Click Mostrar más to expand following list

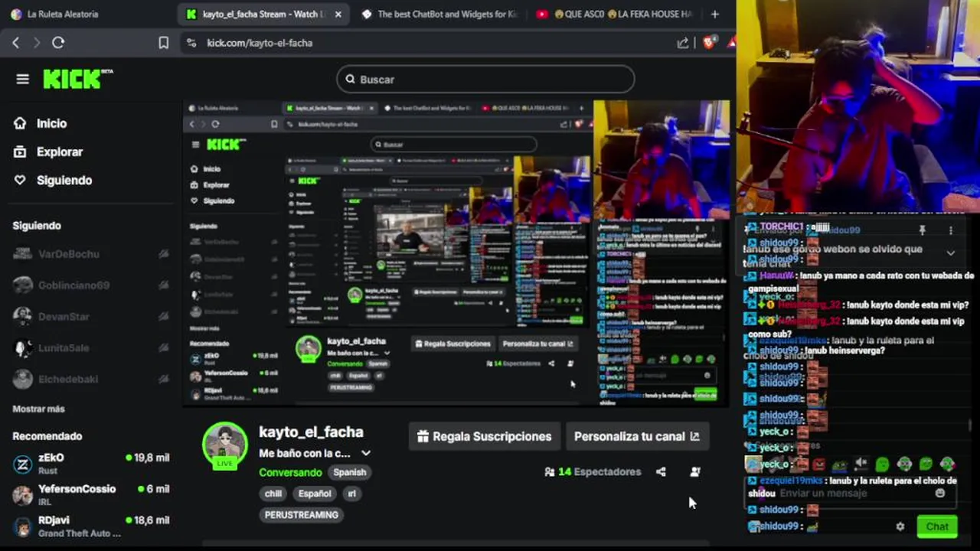(x=38, y=409)
